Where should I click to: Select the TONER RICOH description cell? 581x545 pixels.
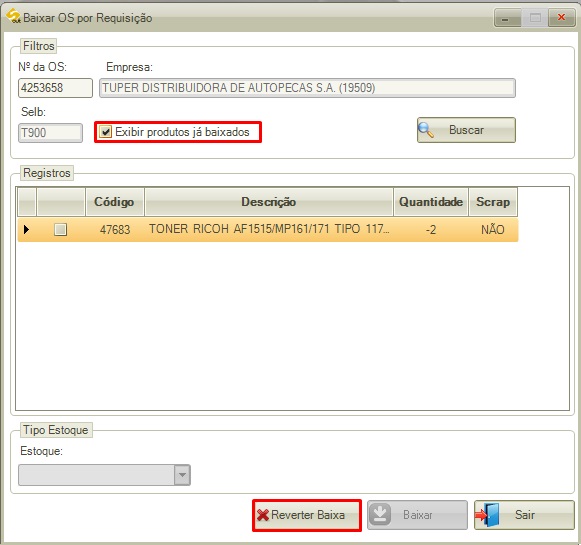point(269,230)
